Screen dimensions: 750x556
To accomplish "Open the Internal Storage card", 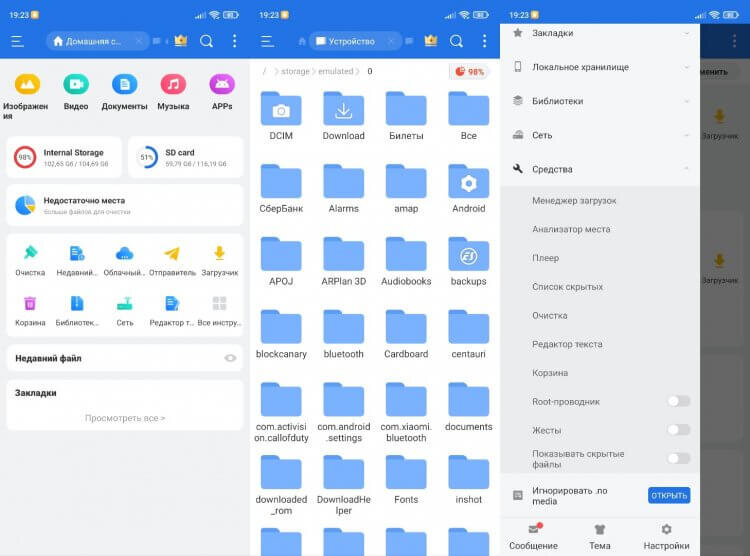I will 64,157.
